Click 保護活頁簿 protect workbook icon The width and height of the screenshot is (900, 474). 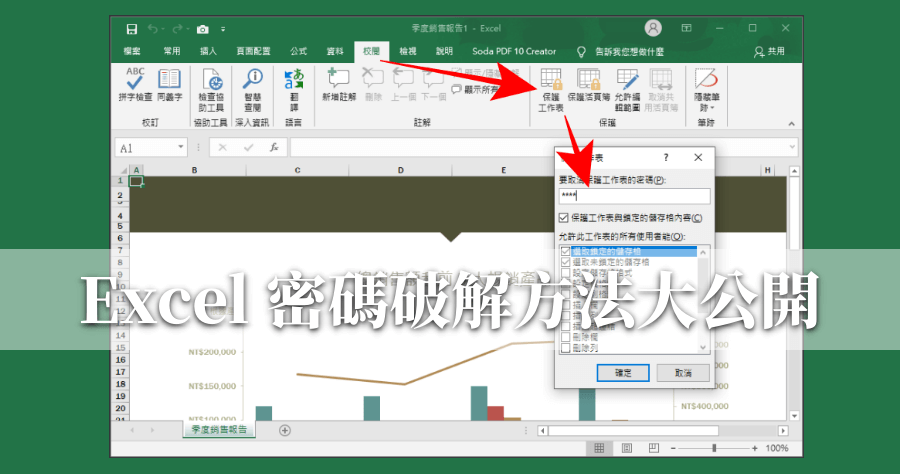pos(589,79)
